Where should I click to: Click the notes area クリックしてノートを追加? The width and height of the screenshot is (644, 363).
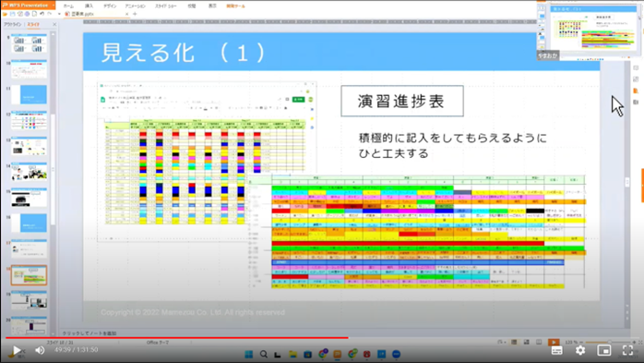tap(89, 333)
